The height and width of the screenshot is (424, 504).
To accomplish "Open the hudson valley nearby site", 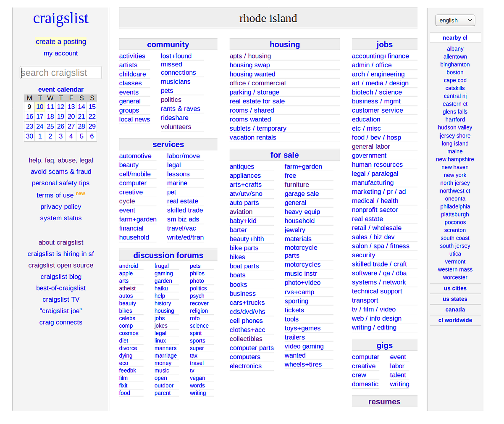I will coord(455,127).
